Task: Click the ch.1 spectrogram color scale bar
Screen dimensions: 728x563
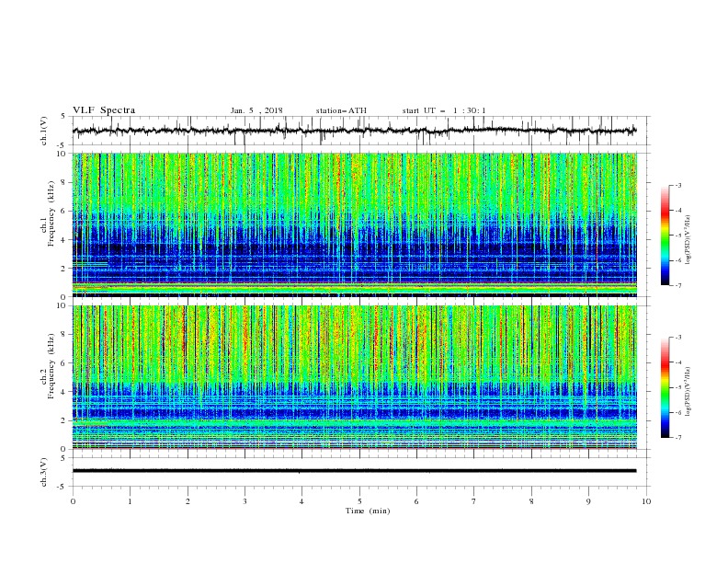Action: pyautogui.click(x=665, y=236)
